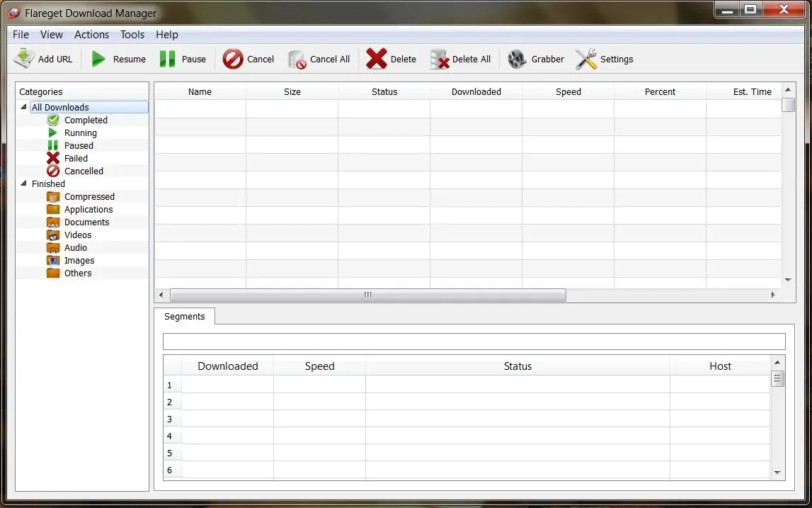Open the File menu

click(21, 35)
